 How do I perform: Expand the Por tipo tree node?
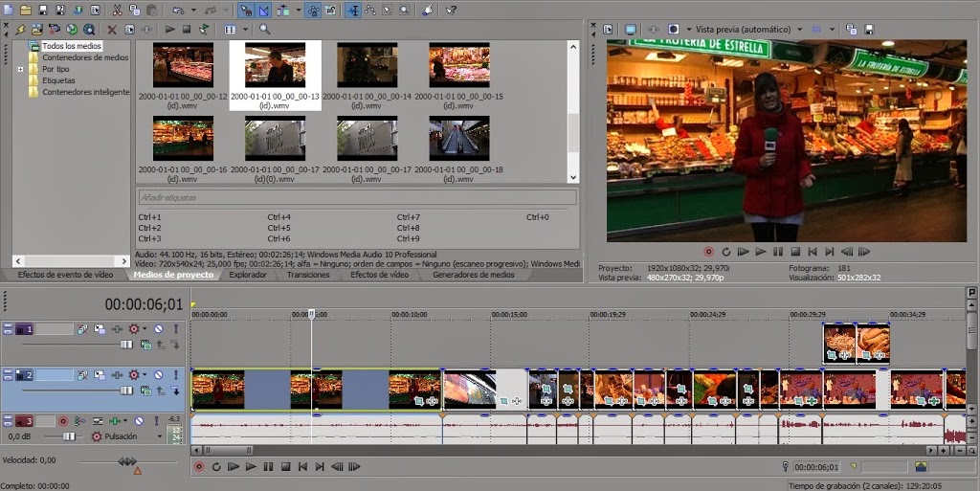[x=20, y=69]
